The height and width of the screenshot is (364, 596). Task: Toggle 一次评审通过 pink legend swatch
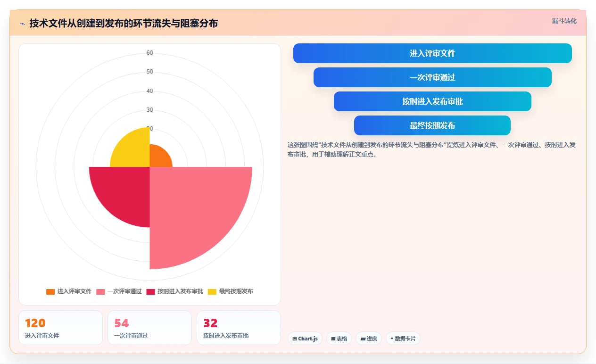[100, 291]
